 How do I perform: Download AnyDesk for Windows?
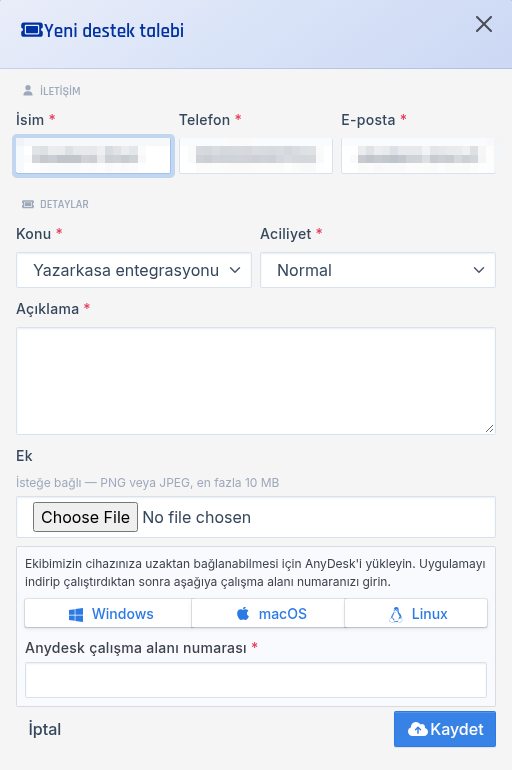point(108,613)
